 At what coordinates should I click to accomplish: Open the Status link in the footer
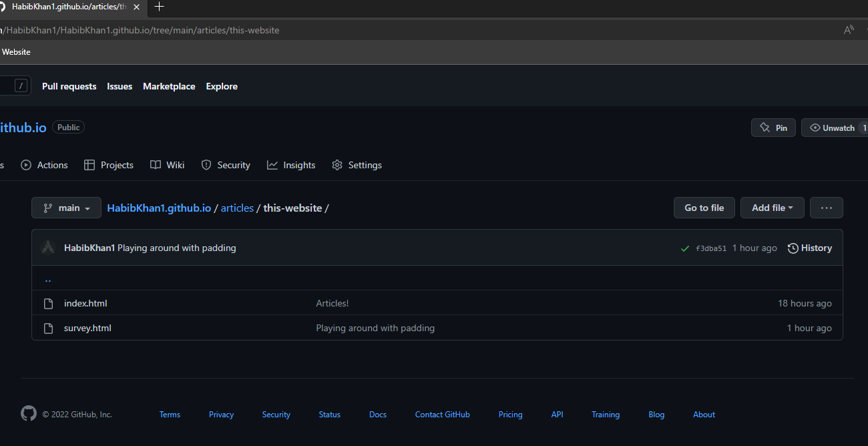330,415
